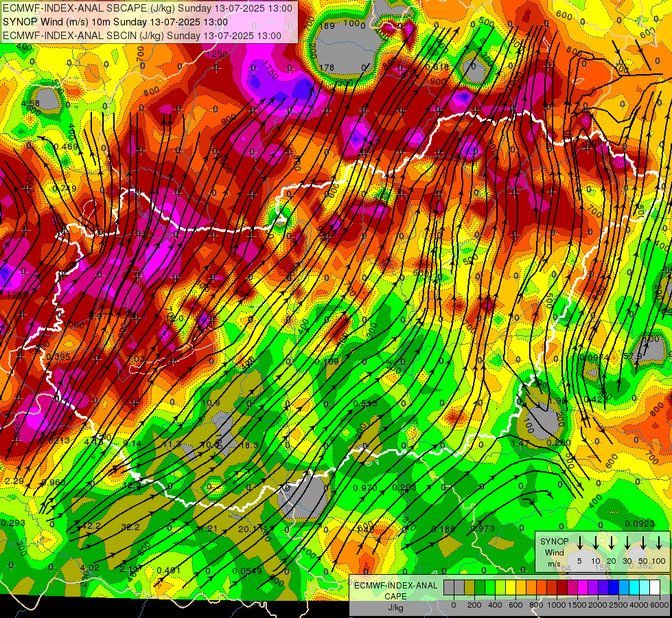Click the '0.618' value on the map
This screenshot has width=672, height=618.
437,67
